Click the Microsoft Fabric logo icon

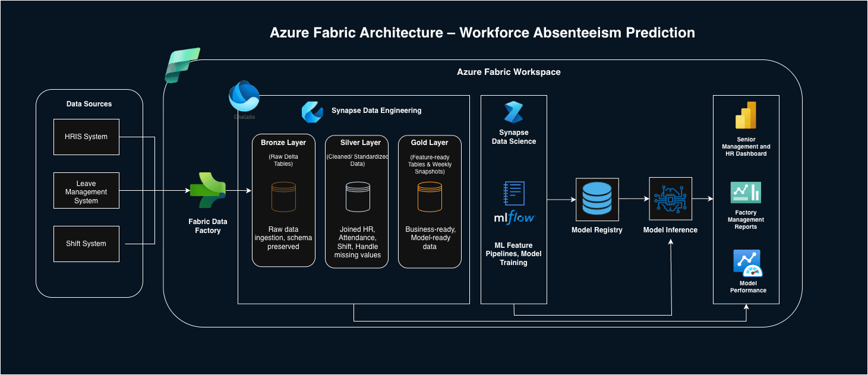[182, 65]
